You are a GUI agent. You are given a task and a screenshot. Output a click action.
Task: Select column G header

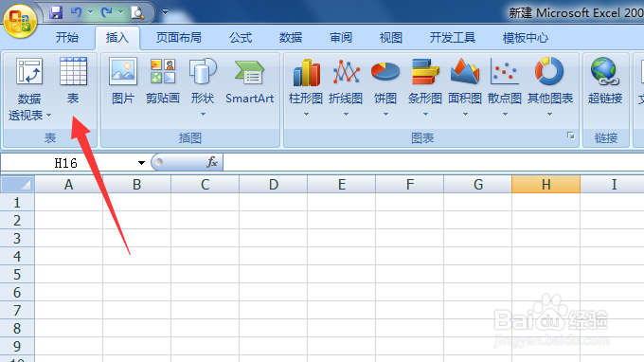(477, 185)
